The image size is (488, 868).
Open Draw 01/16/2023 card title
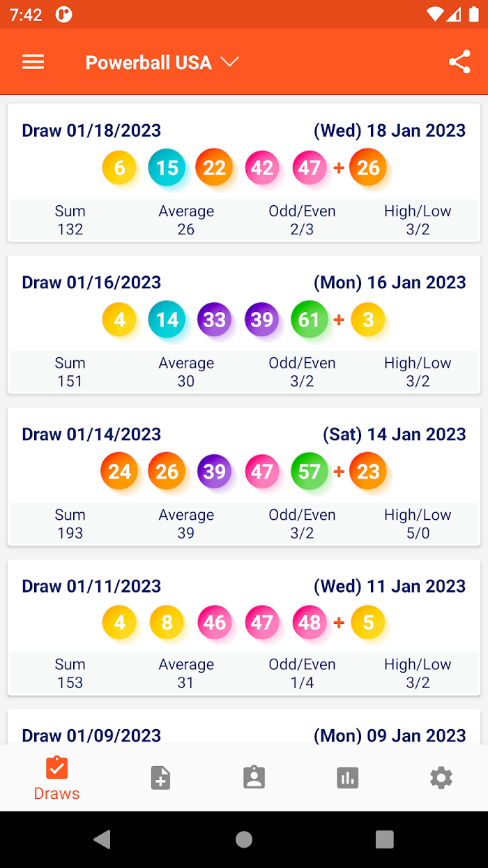(x=91, y=282)
